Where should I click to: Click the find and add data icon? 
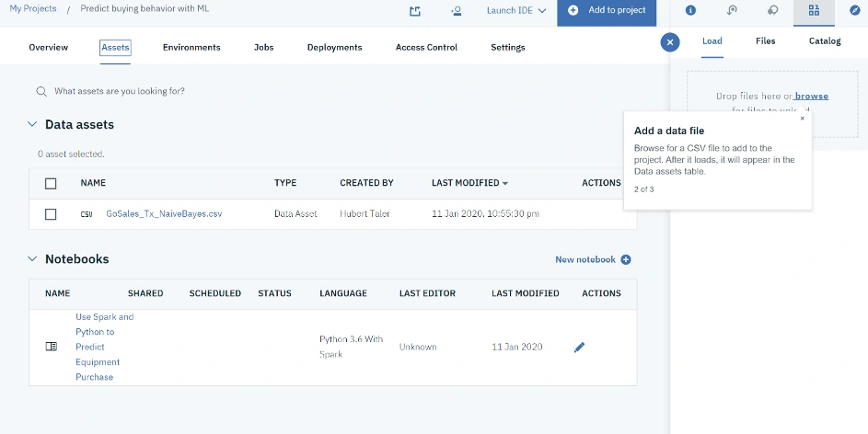(x=814, y=10)
